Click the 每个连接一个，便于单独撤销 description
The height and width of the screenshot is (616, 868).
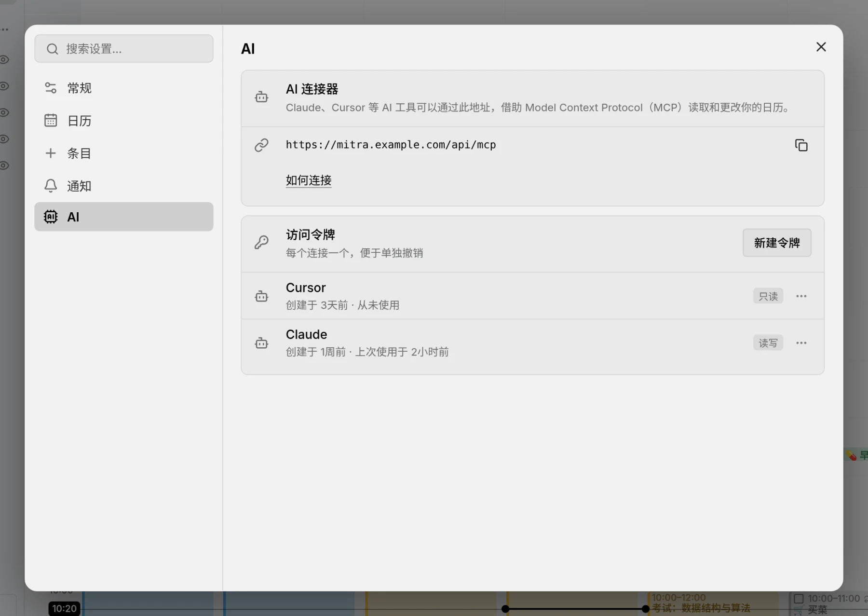(354, 253)
